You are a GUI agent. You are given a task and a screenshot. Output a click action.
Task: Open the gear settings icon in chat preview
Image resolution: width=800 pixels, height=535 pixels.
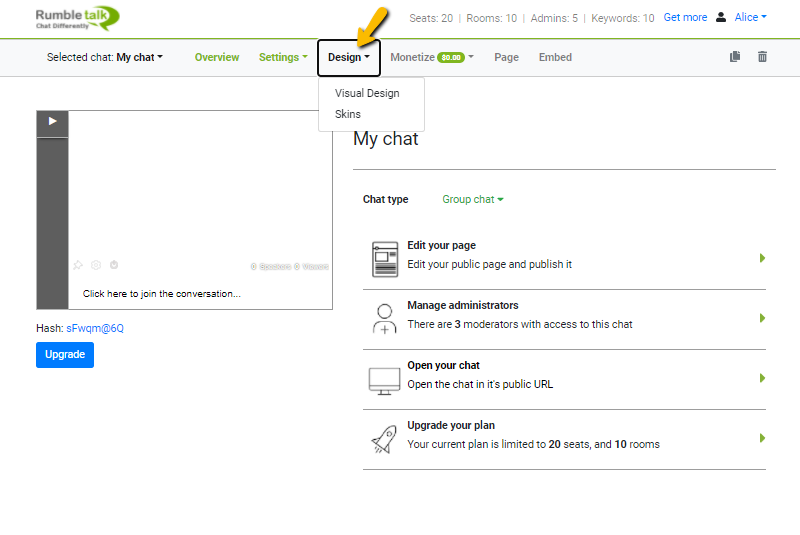click(96, 265)
